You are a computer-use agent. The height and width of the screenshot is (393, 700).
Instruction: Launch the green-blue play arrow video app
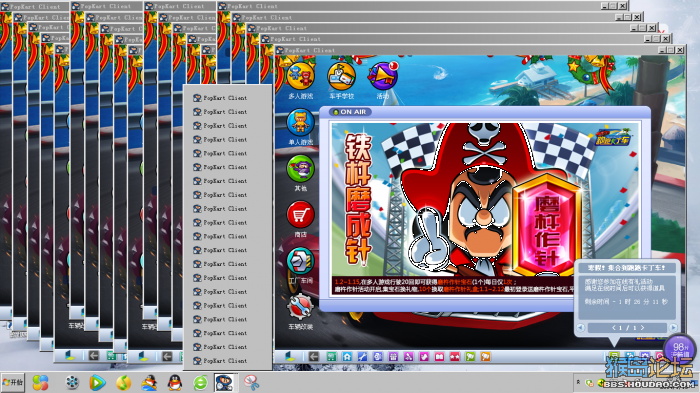pos(97,383)
